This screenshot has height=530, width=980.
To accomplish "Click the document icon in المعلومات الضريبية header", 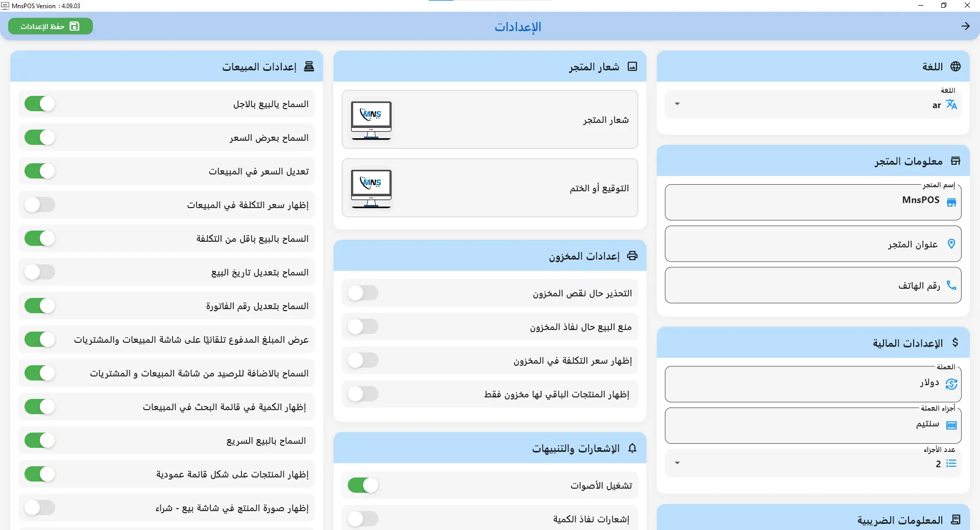I will click(956, 519).
